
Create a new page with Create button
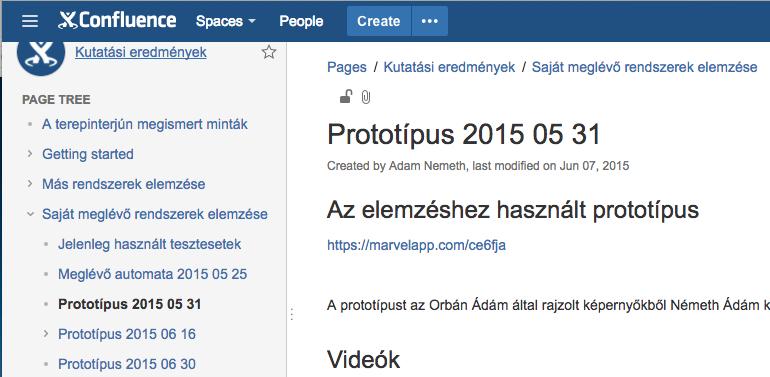(379, 21)
